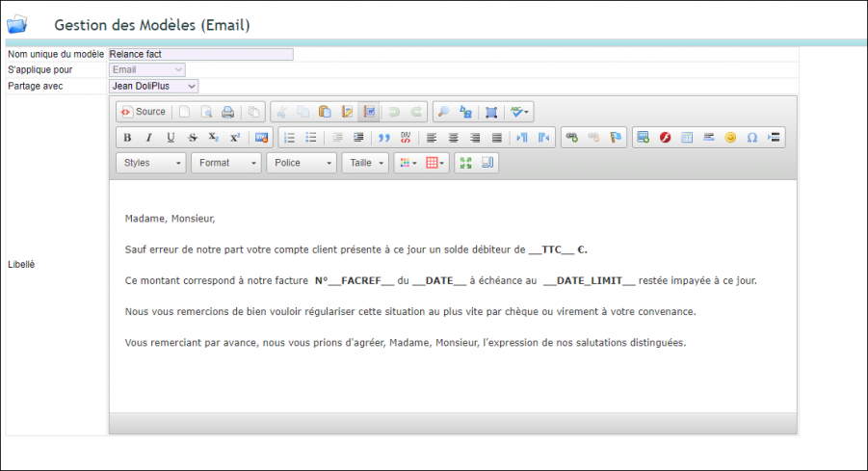Screen dimensions: 868x471
Task: Click the blue folder icon near title
Action: pyautogui.click(x=16, y=24)
